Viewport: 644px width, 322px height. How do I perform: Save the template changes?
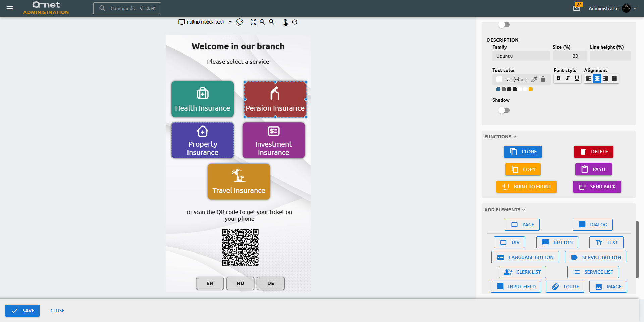coord(22,311)
